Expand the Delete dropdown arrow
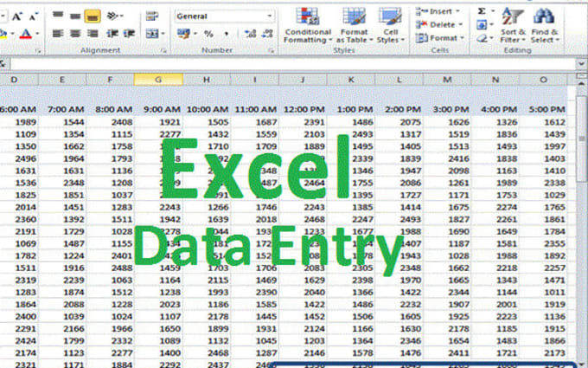Image resolution: width=588 pixels, height=368 pixels. [x=461, y=25]
